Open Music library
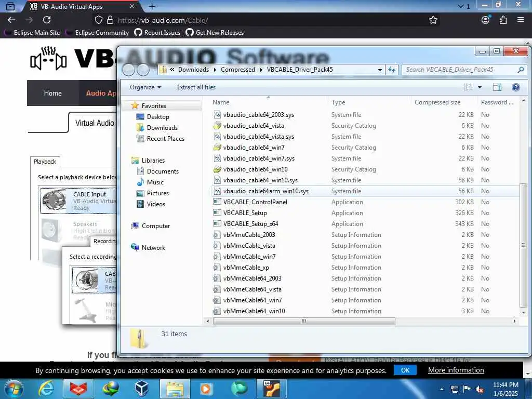Image resolution: width=532 pixels, height=399 pixels. [155, 182]
